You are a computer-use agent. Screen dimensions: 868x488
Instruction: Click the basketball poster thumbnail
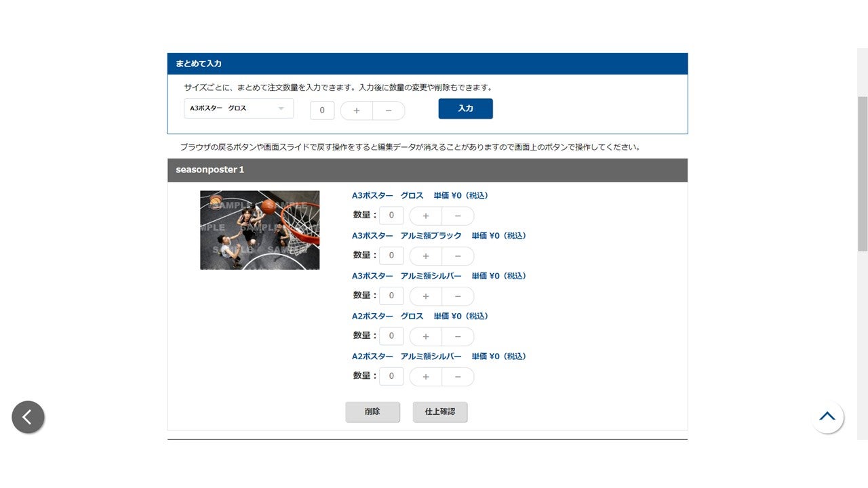pos(260,230)
